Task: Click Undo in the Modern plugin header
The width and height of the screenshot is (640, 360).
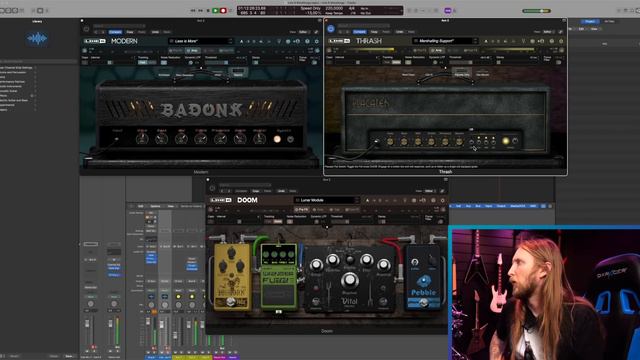Action: tap(155, 32)
